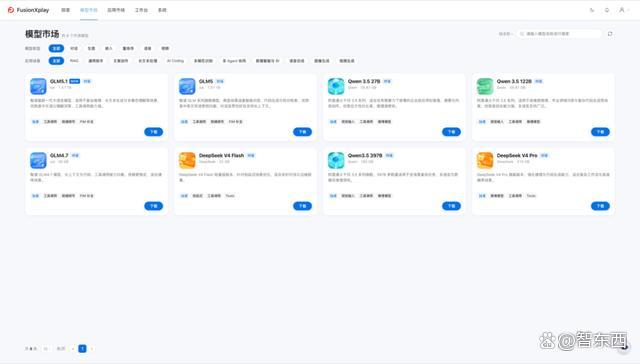Open the DeepSeek V4 Pro card title
This screenshot has width=640, height=364.
point(517,155)
